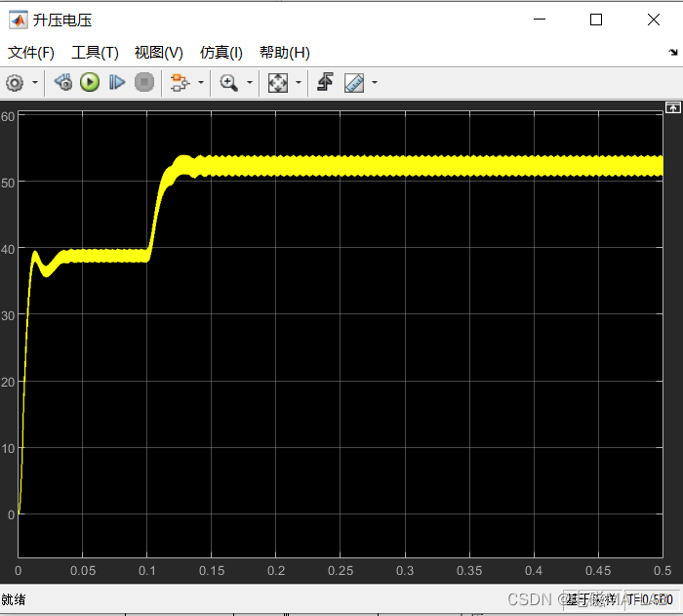Expand the Scale Axes dropdown arrow

tap(299, 83)
